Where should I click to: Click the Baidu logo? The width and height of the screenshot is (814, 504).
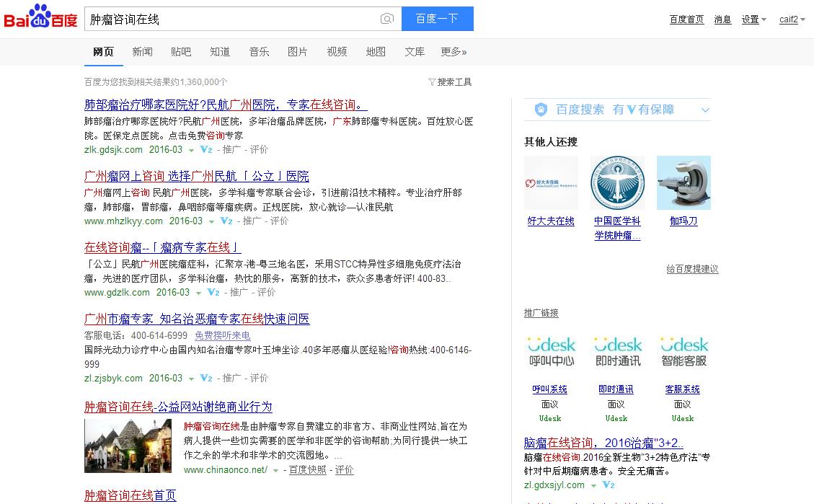coord(40,17)
